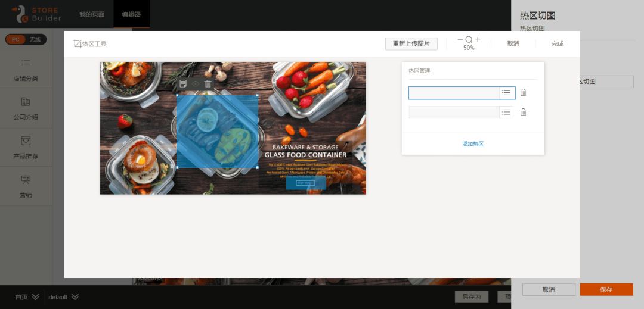Focus the first hotspot link input
Image resolution: width=644 pixels, height=309 pixels.
(454, 93)
